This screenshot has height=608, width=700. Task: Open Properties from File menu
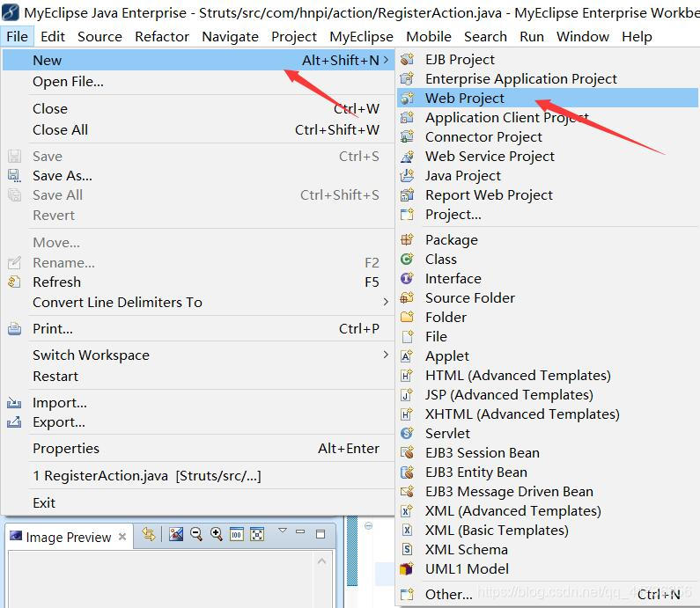click(199, 449)
